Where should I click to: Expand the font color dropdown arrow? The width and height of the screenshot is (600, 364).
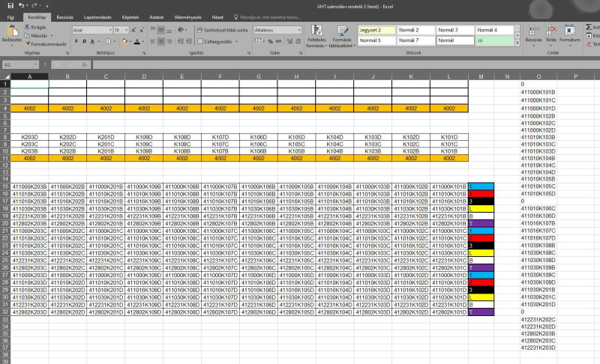(142, 41)
